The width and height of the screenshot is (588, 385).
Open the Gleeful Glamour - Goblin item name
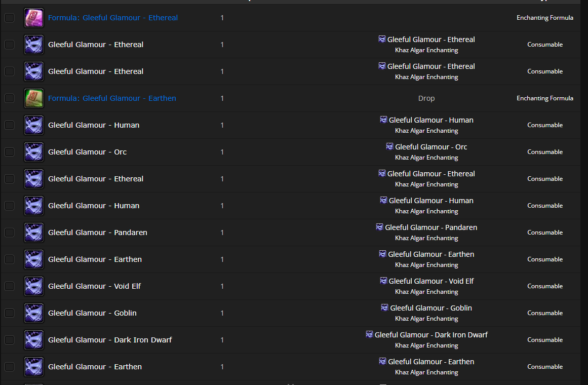point(92,313)
